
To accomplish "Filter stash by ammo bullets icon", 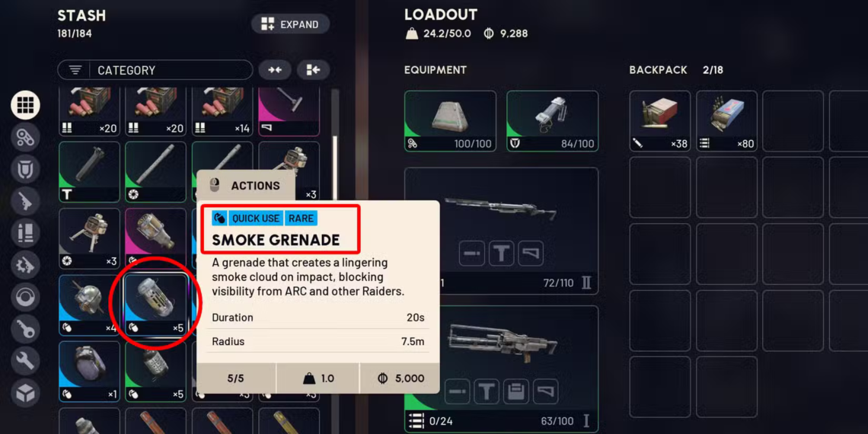I will point(25,232).
